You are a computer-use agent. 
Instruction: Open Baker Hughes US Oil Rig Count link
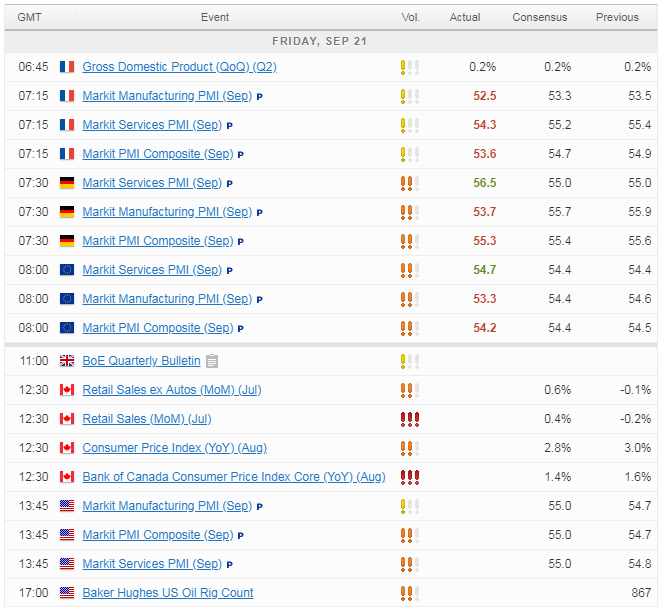[x=168, y=593]
